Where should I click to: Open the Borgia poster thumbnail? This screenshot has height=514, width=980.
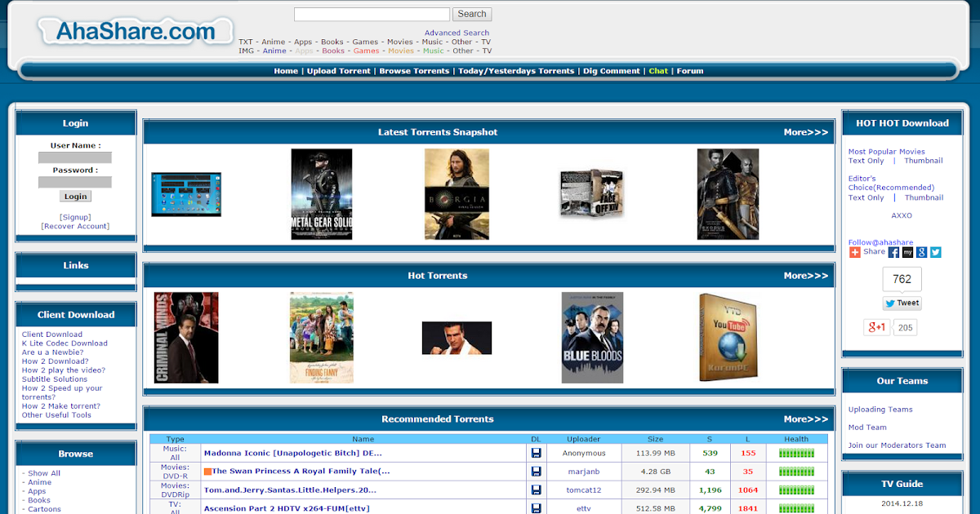point(457,194)
